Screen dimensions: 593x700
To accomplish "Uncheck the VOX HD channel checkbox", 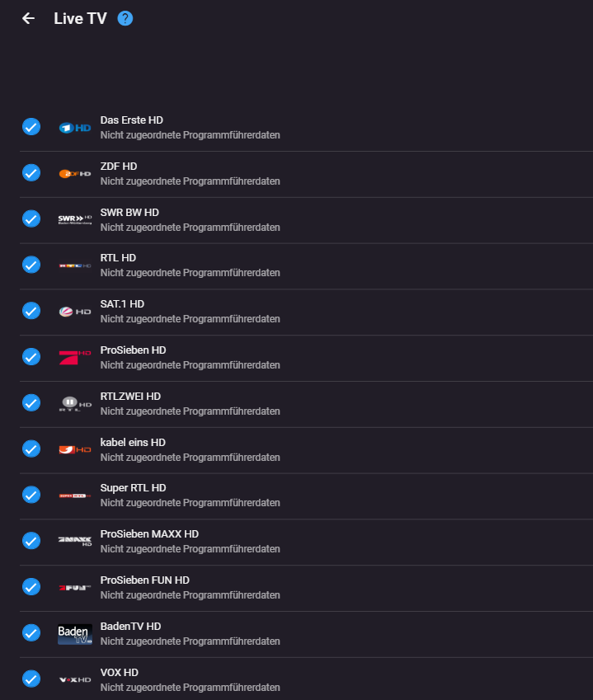I will tap(31, 679).
